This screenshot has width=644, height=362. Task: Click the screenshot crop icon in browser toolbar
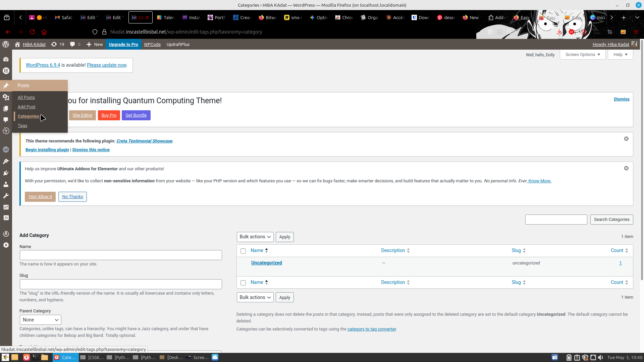pyautogui.click(x=610, y=32)
